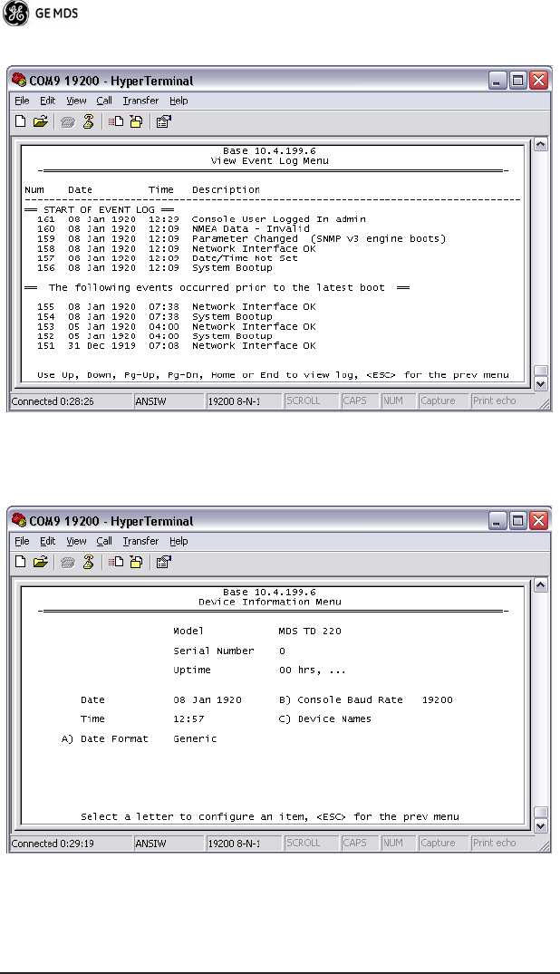Click Properties icon in top HyperTerminal toolbar
The height and width of the screenshot is (974, 560).
coord(163,121)
